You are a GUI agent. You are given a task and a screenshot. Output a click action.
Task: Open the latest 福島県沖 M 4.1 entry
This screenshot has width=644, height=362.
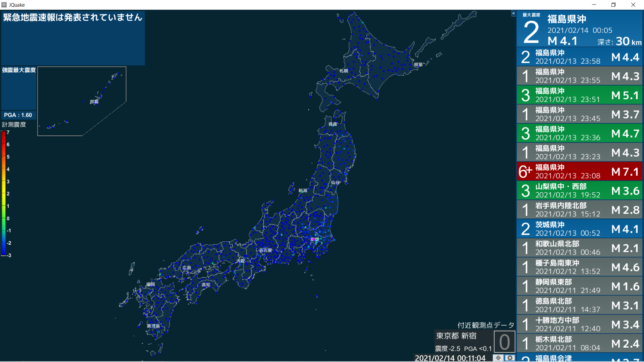pos(579,29)
